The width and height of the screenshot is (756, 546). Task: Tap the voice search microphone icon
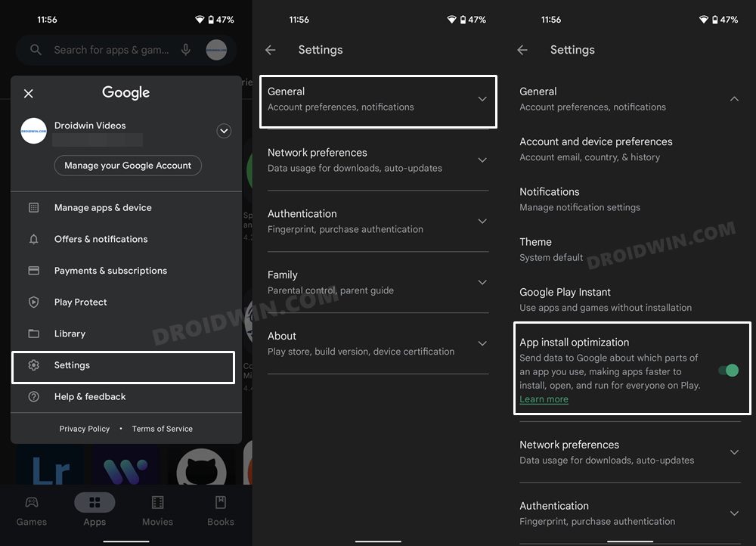[186, 50]
